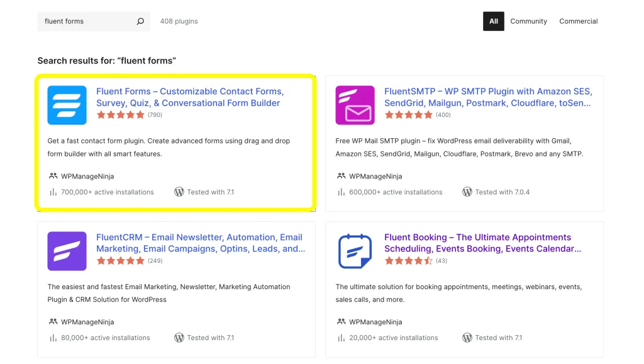The width and height of the screenshot is (644, 364).
Task: Open the FluentCRM plugin title link
Action: (x=201, y=243)
